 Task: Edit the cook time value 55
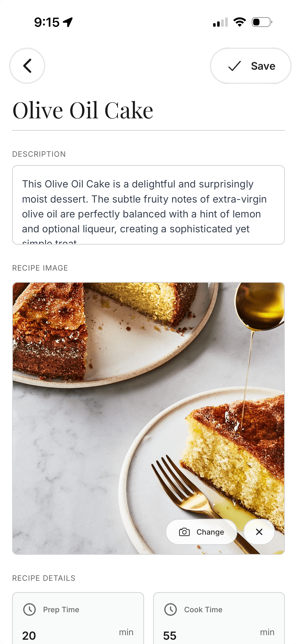coord(170,635)
